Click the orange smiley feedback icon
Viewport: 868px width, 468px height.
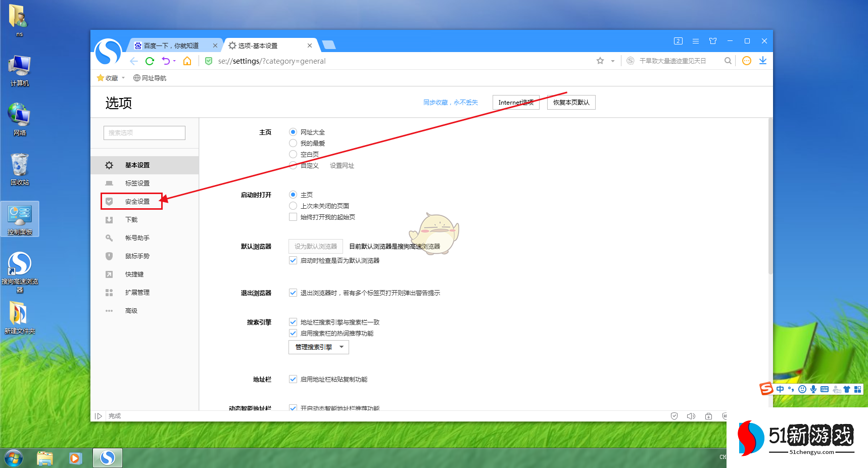(746, 61)
